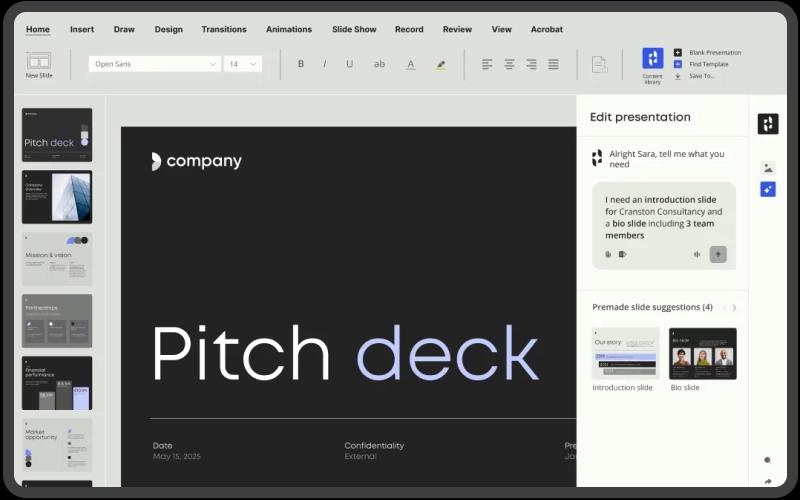Screen dimensions: 800x500
Task: Switch to the Draw tab
Action: (x=124, y=29)
